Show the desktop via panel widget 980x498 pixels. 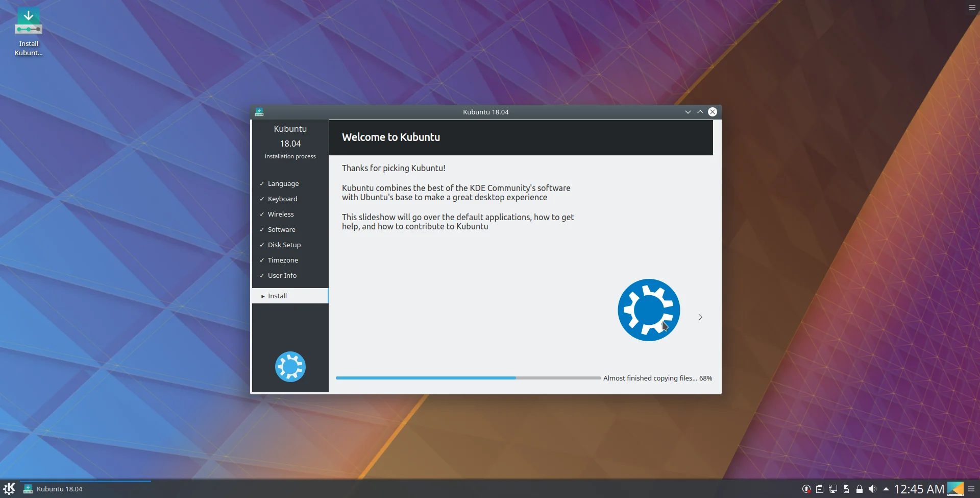(x=955, y=489)
